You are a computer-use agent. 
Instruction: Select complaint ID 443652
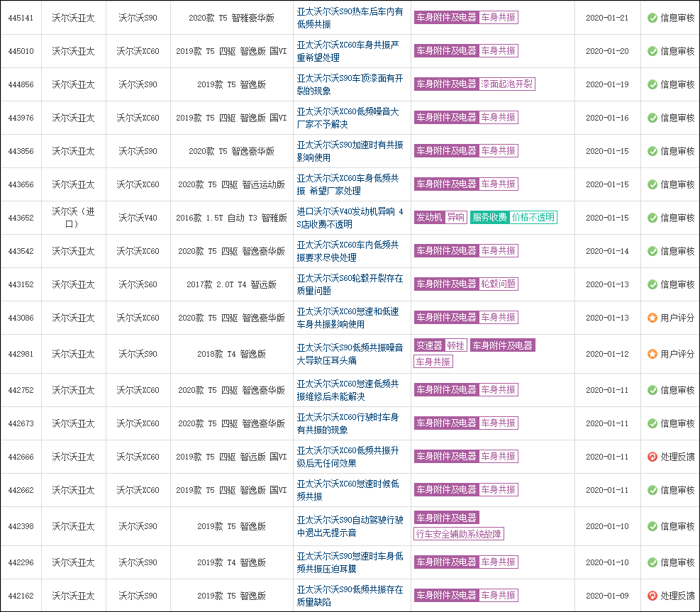[21, 218]
